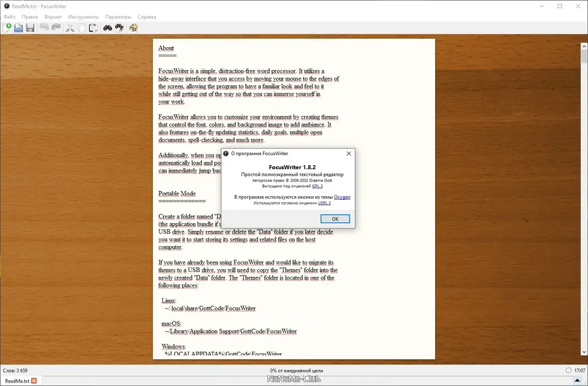Follow the LGPL 3 license link

click(x=324, y=203)
